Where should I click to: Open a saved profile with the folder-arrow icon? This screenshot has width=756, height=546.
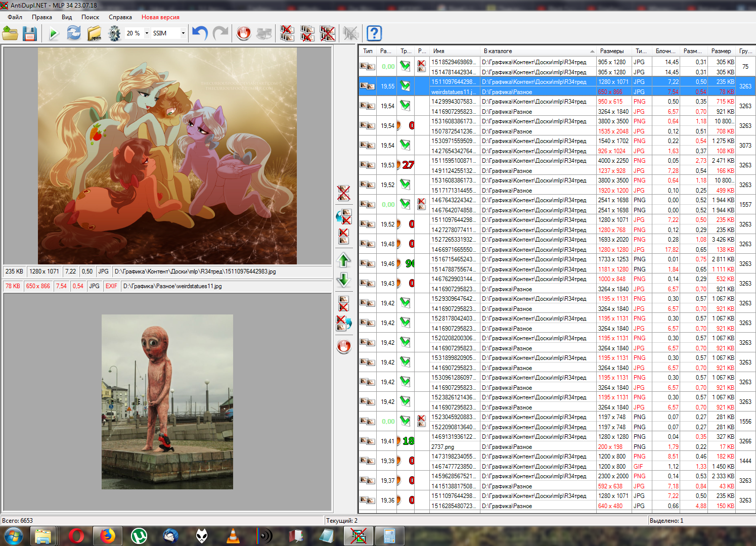10,33
